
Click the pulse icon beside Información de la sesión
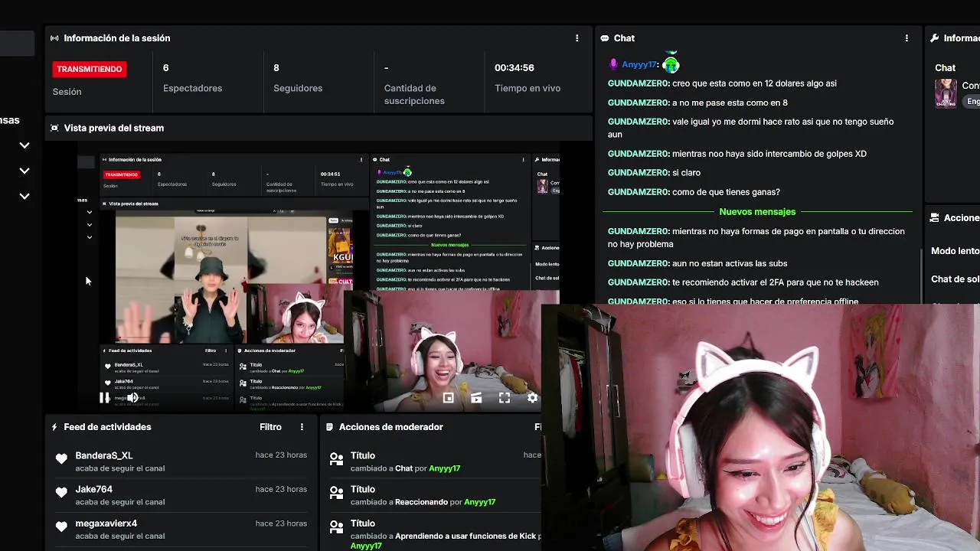[x=54, y=38]
